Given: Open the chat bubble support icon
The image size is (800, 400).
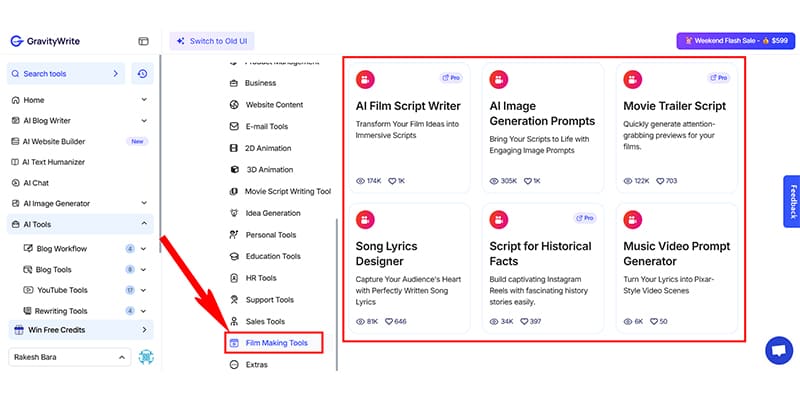Looking at the screenshot, I should [776, 351].
